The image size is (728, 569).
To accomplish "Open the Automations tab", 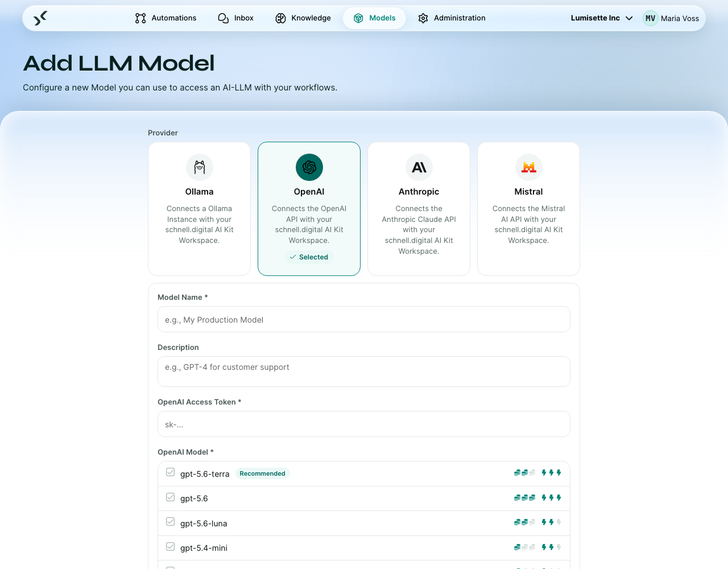I will coord(166,18).
